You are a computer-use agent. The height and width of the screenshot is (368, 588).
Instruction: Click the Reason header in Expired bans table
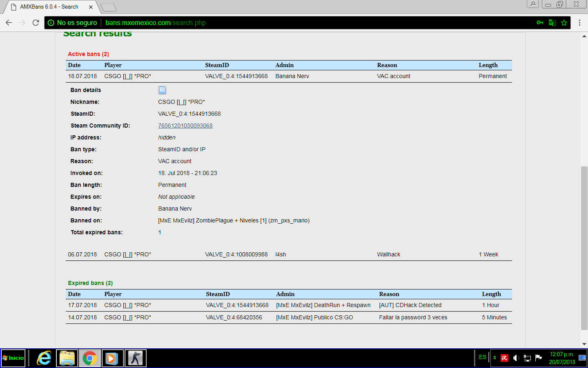click(389, 294)
